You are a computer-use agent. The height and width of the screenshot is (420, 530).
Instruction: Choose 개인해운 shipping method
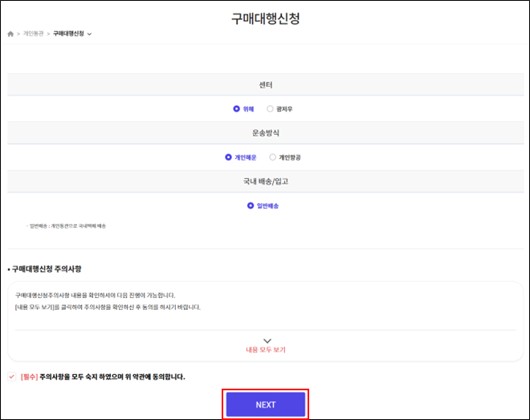228,157
